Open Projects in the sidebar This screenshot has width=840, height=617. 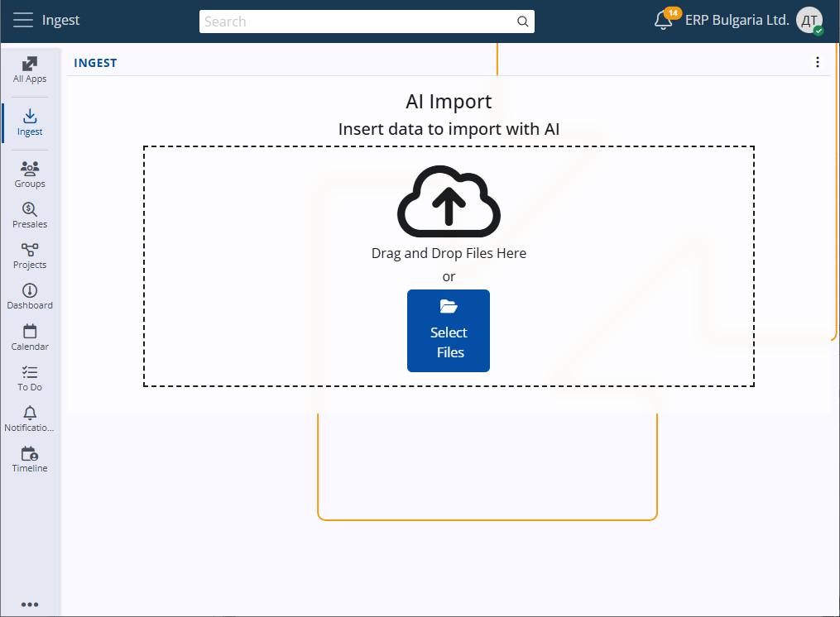point(30,256)
